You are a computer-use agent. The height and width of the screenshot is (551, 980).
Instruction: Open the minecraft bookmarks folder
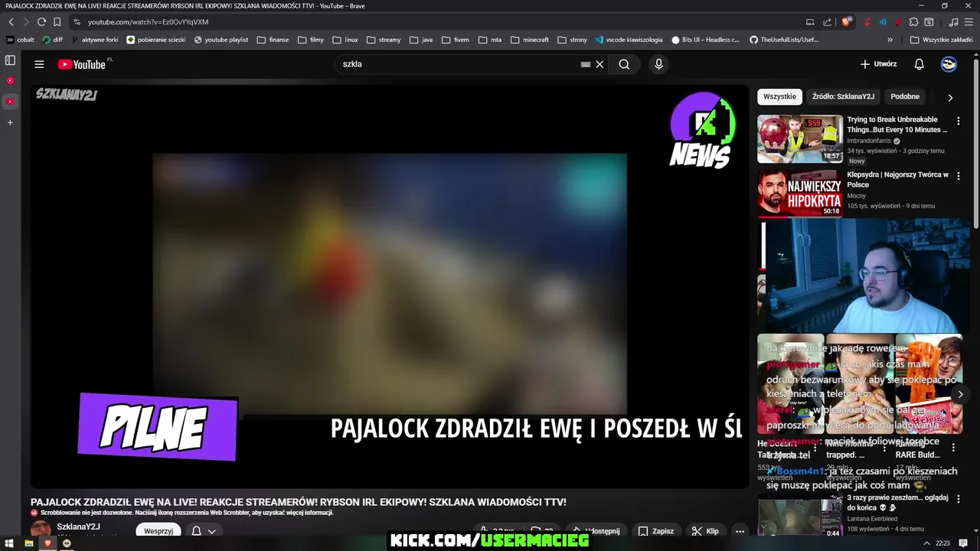pos(530,40)
